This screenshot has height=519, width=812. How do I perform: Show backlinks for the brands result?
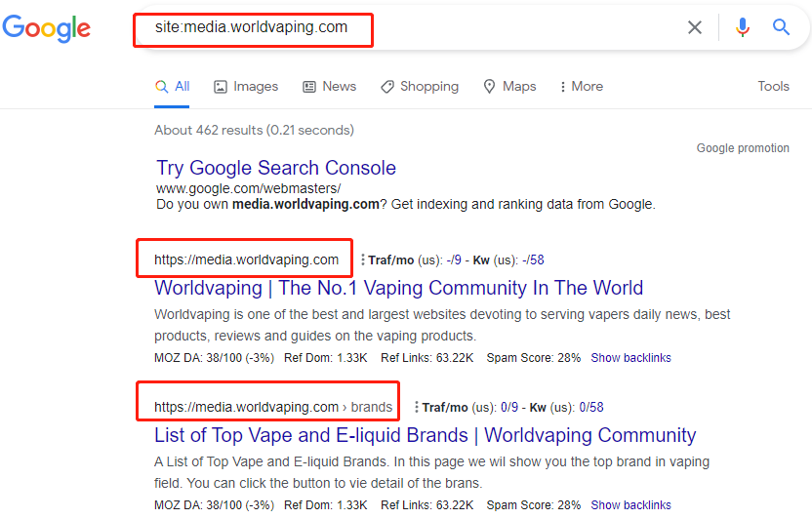pyautogui.click(x=630, y=505)
